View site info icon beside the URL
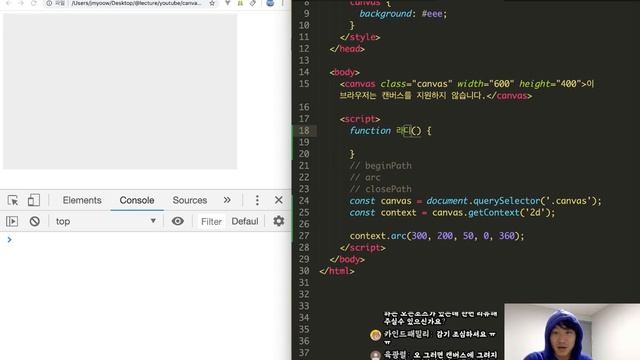 49,3
